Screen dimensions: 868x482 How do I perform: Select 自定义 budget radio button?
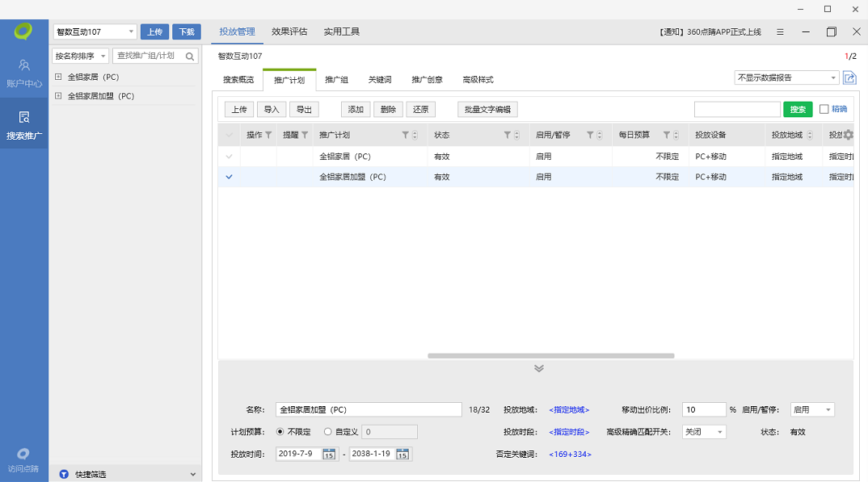328,432
